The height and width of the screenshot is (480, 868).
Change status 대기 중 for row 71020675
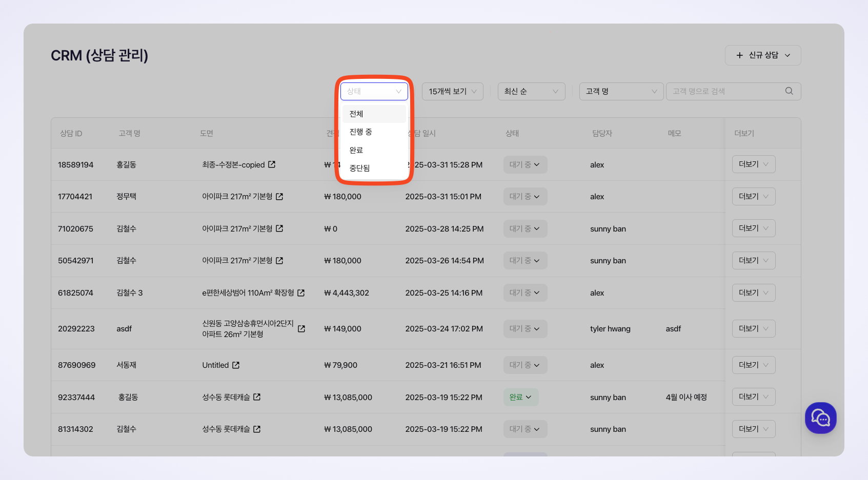pos(525,228)
